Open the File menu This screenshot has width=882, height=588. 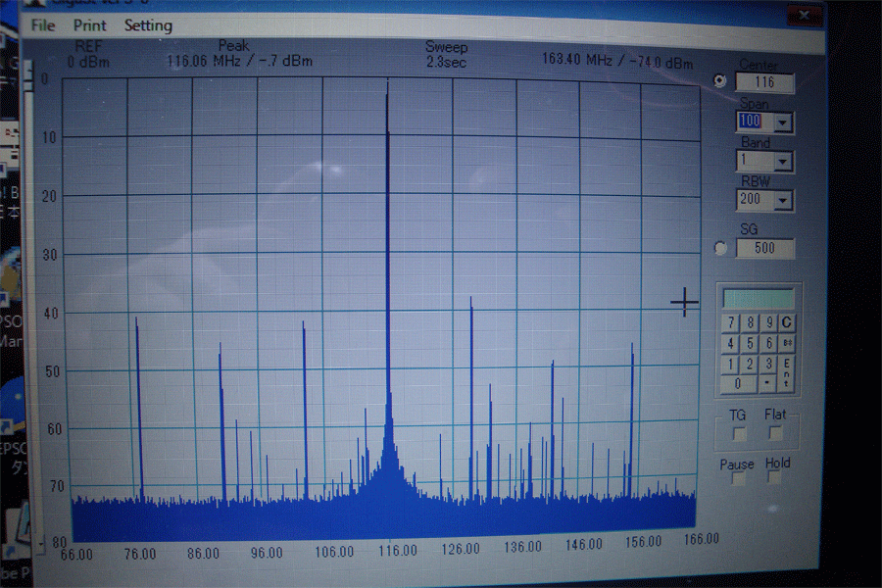43,25
